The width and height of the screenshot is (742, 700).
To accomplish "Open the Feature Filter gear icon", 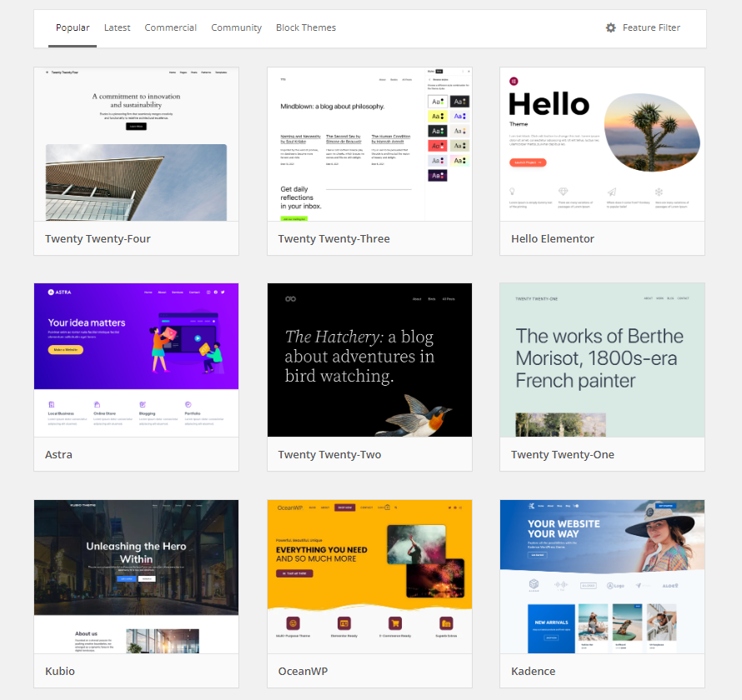I will [611, 27].
